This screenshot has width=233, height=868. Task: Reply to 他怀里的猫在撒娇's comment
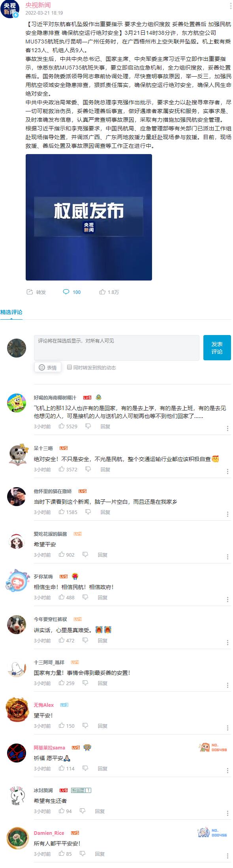point(105,512)
